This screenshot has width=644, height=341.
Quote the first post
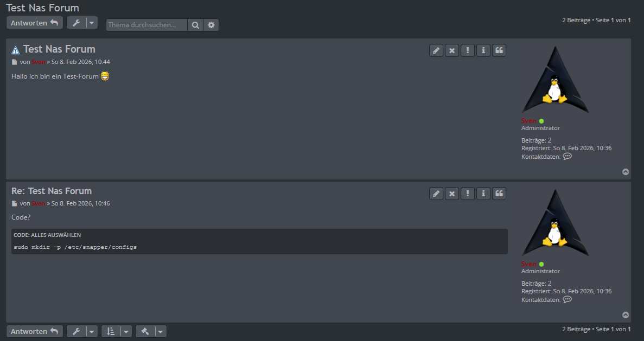499,50
